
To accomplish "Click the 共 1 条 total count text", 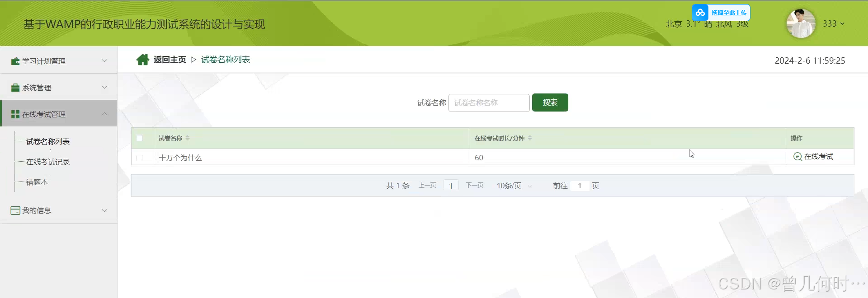I will (398, 186).
